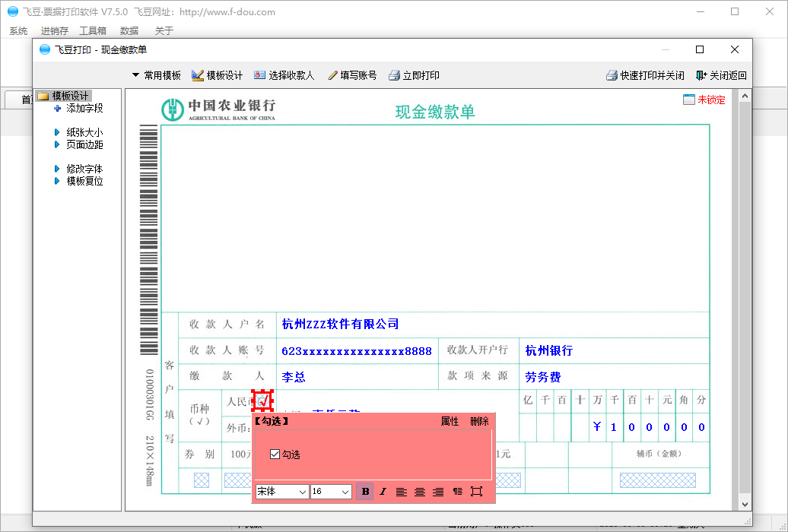
Task: Select the hatched field box under 券别
Action: [x=201, y=481]
